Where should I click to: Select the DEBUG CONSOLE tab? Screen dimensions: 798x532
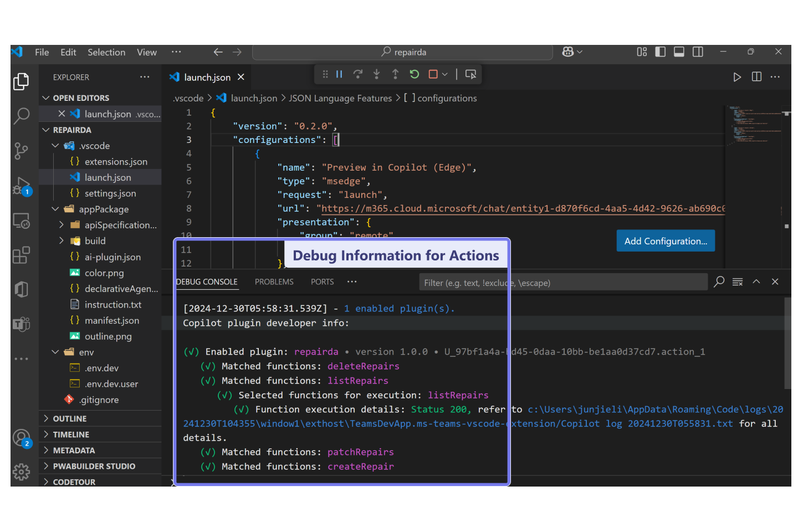[207, 282]
